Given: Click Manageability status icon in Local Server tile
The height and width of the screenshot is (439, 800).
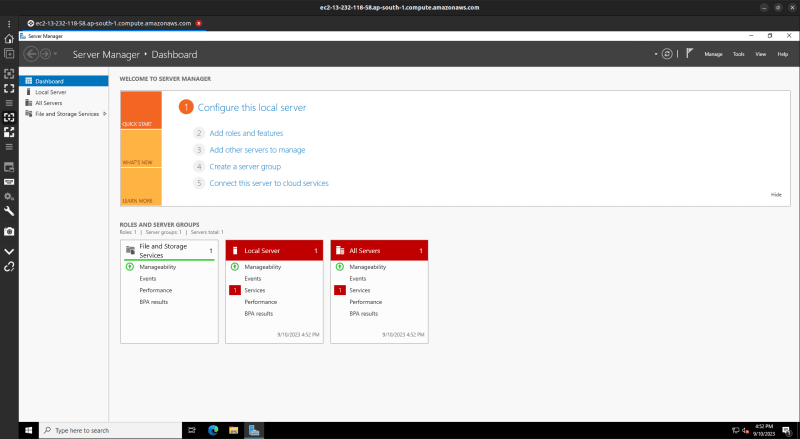Looking at the screenshot, I should pos(235,267).
